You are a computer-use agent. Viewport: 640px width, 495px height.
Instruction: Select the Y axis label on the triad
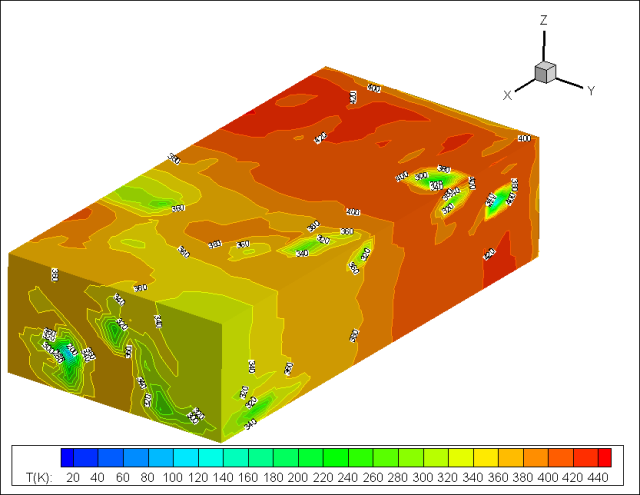point(591,91)
